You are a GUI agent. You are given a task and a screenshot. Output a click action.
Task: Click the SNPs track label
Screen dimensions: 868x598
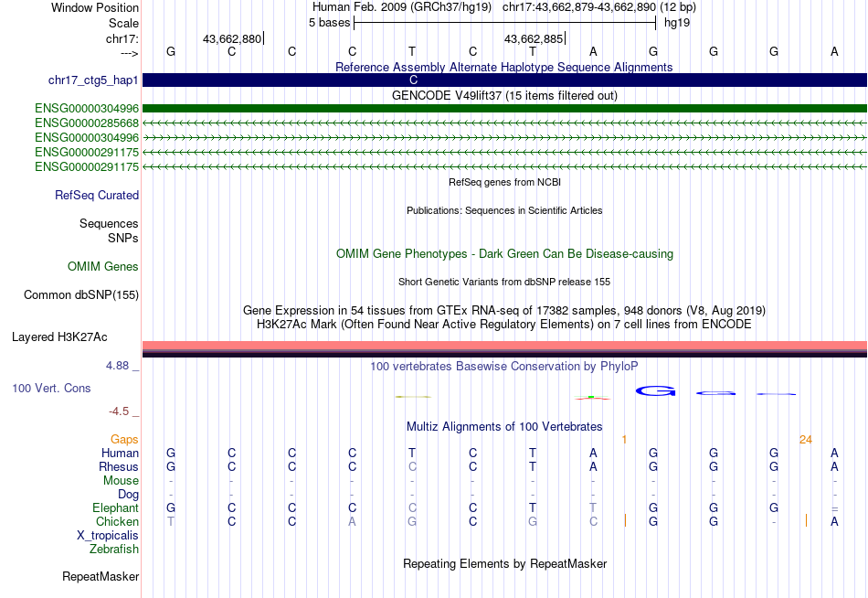pyautogui.click(x=123, y=238)
